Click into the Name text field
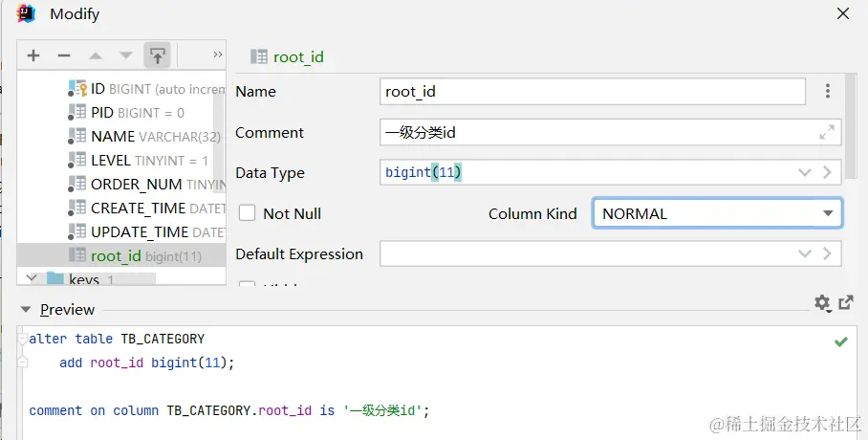The width and height of the screenshot is (868, 440). point(593,92)
